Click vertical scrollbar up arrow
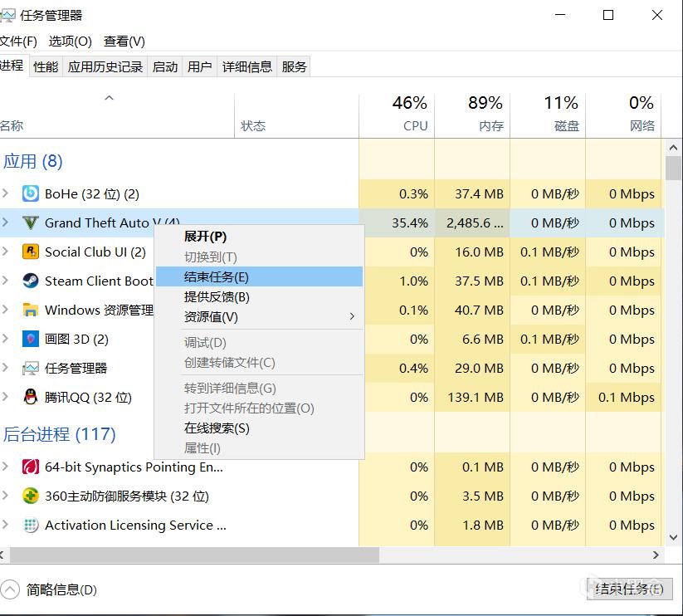683x616 pixels. pyautogui.click(x=673, y=148)
